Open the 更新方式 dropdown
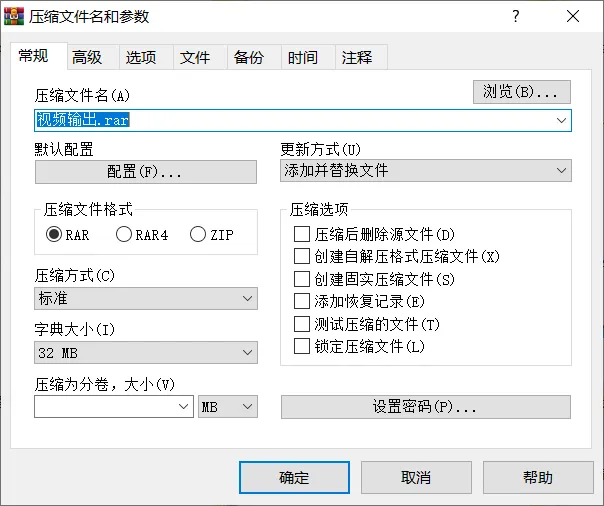 click(426, 171)
